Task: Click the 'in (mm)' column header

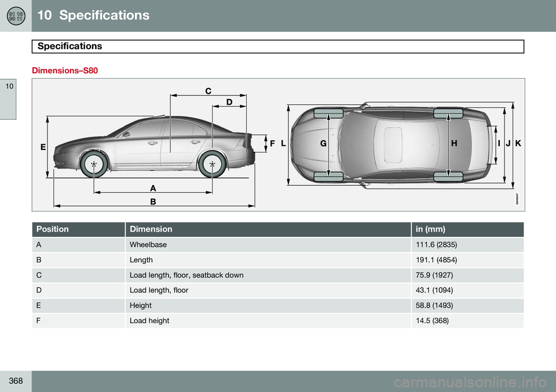Action: coord(467,229)
